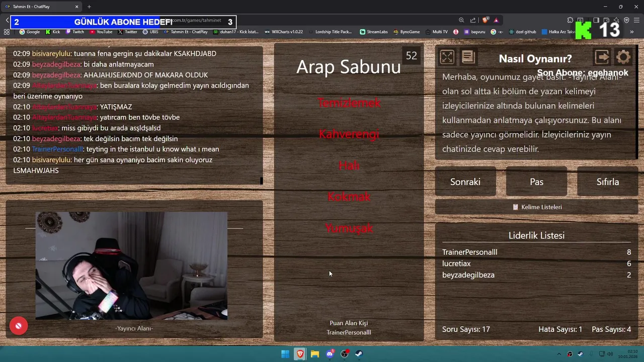Screen dimensions: 644x362
Task: Click the forbidden word Yumuşak
Action: (349, 228)
